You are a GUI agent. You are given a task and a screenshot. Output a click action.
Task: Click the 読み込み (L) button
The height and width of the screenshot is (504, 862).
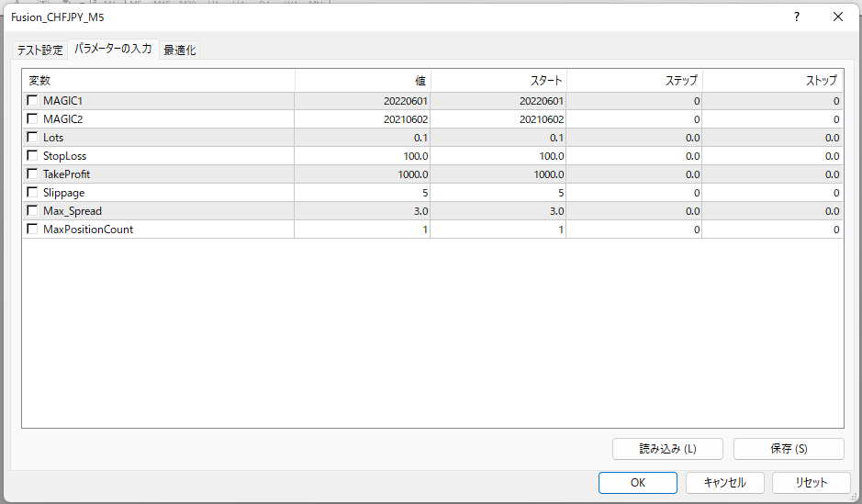667,449
